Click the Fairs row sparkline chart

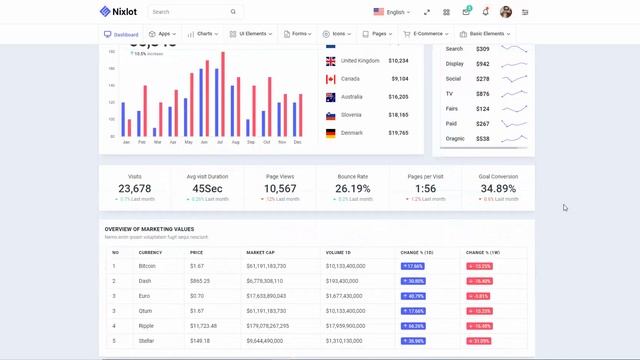pos(514,109)
